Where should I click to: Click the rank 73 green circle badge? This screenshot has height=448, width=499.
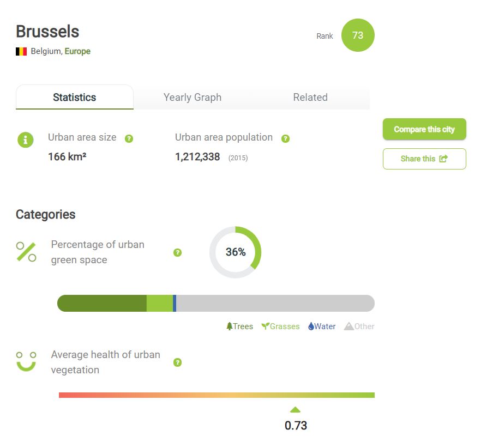click(x=358, y=35)
